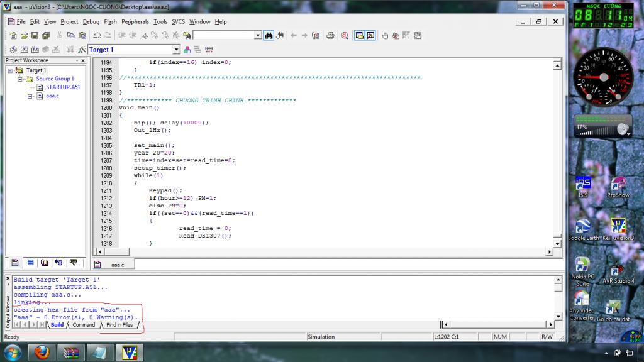Click inside the Find text input field
The image size is (644, 362).
(224, 36)
